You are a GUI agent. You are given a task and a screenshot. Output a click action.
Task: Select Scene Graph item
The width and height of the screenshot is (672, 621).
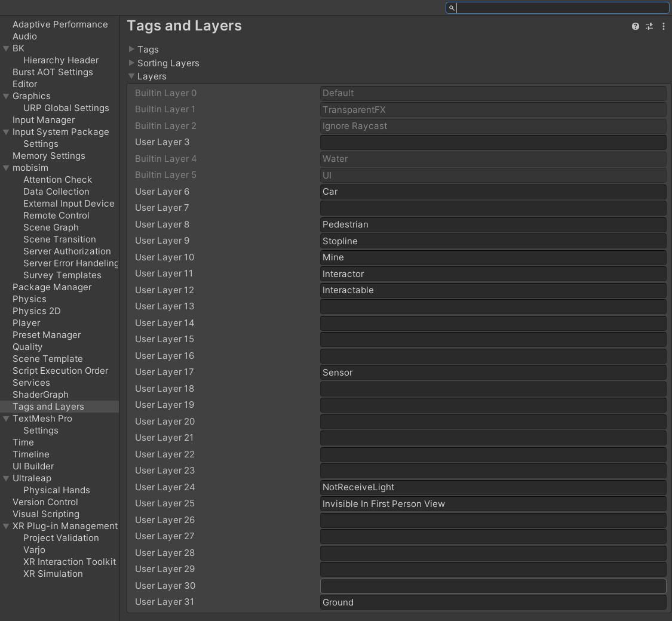[51, 228]
